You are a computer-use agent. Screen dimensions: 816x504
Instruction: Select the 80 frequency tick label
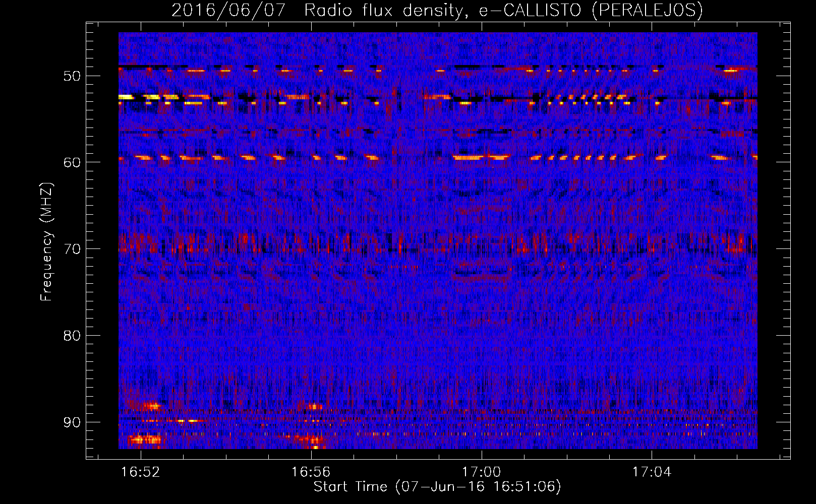pos(72,336)
